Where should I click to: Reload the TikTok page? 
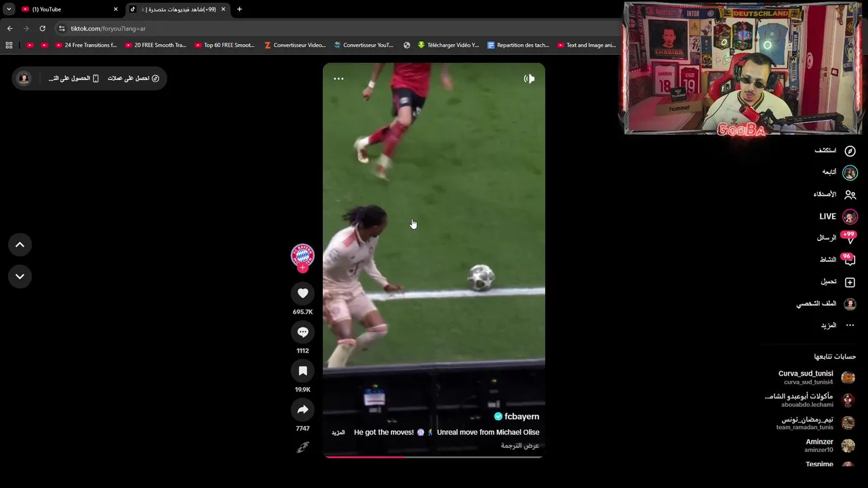[x=42, y=28]
